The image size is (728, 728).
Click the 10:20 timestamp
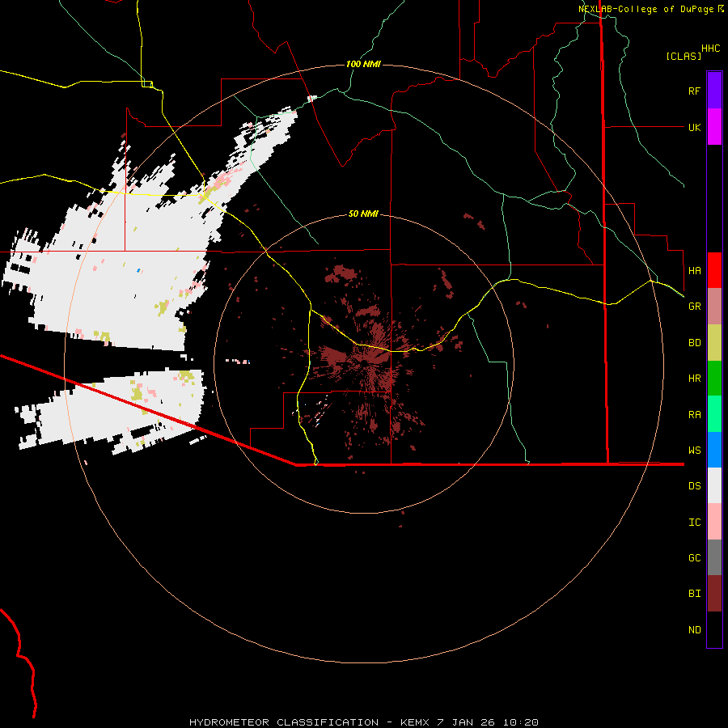click(x=519, y=722)
